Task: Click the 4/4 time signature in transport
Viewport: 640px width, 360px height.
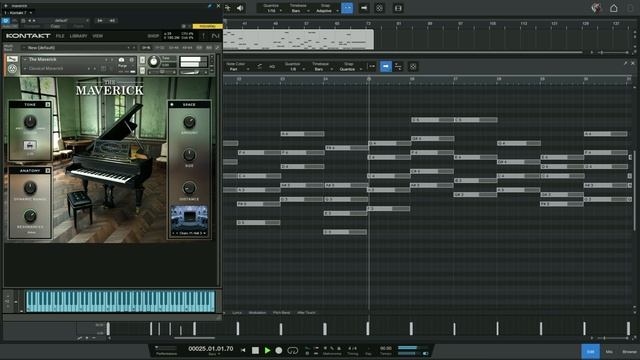Action: (x=352, y=348)
